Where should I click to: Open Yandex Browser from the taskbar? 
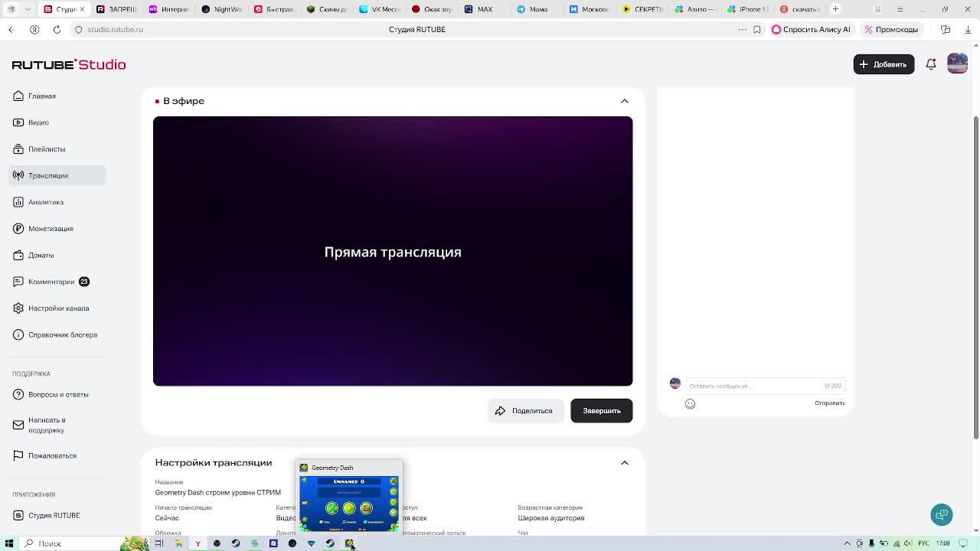(x=198, y=543)
